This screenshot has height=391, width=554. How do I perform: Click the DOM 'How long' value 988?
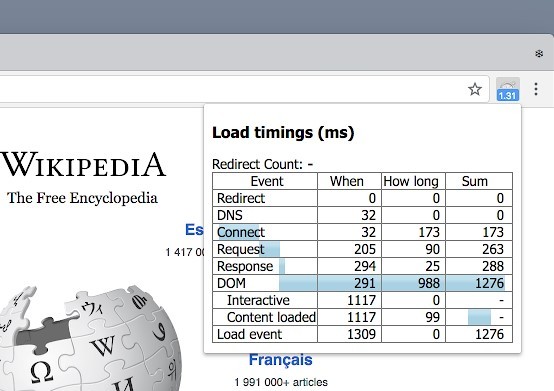coord(429,283)
